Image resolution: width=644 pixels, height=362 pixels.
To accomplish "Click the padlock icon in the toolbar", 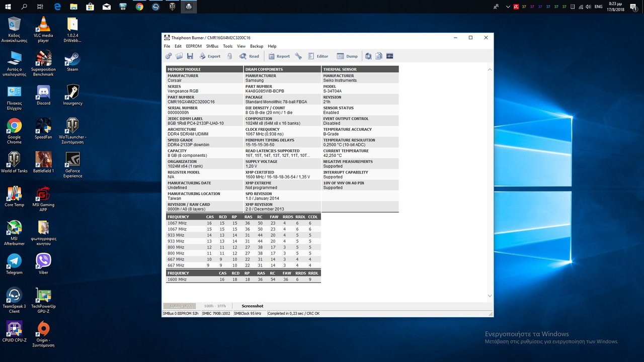I will [229, 56].
